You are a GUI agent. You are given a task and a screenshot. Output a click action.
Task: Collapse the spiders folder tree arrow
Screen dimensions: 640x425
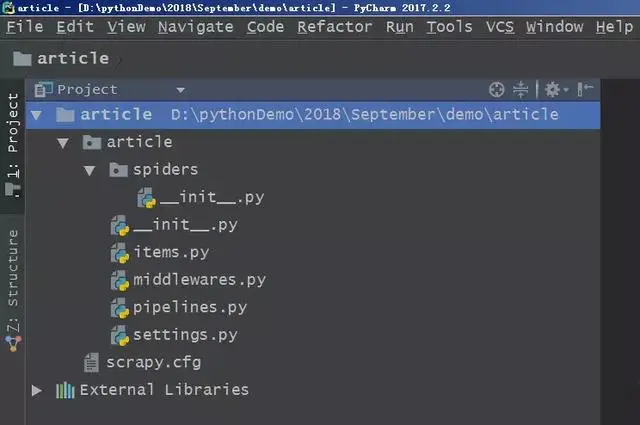tap(89, 170)
